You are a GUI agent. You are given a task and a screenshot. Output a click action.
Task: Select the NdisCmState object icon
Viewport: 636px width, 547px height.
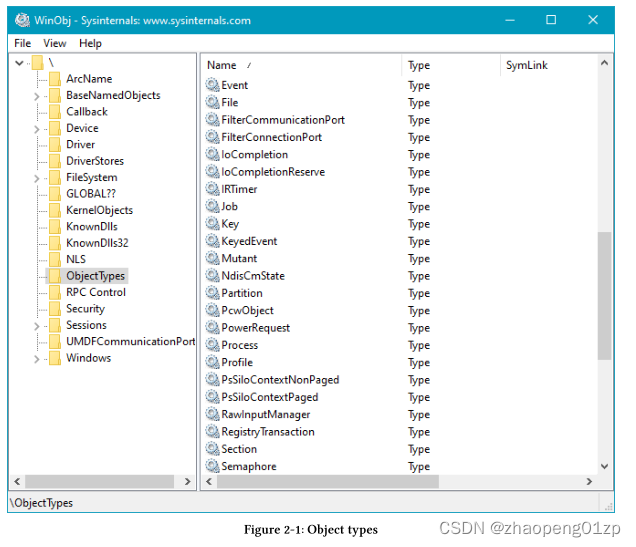[212, 275]
